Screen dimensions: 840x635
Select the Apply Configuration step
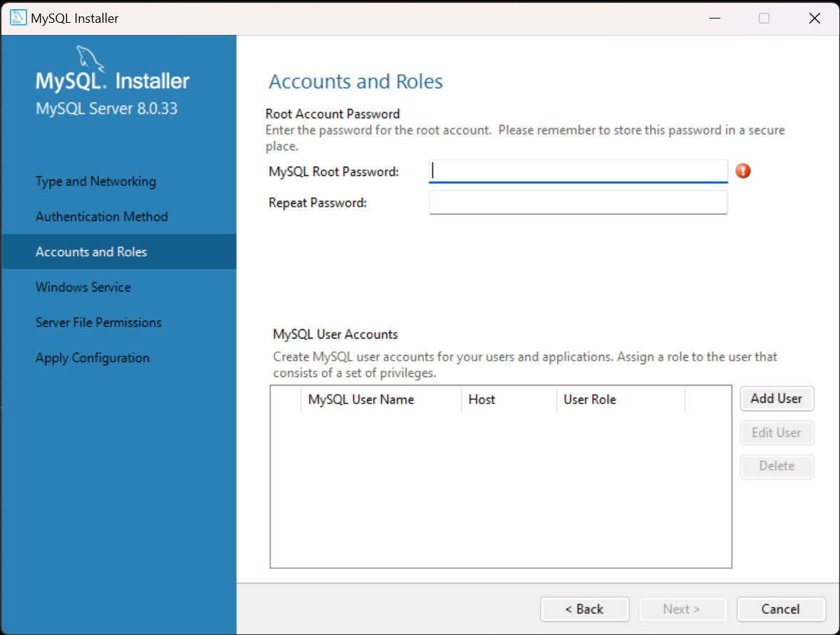(92, 358)
